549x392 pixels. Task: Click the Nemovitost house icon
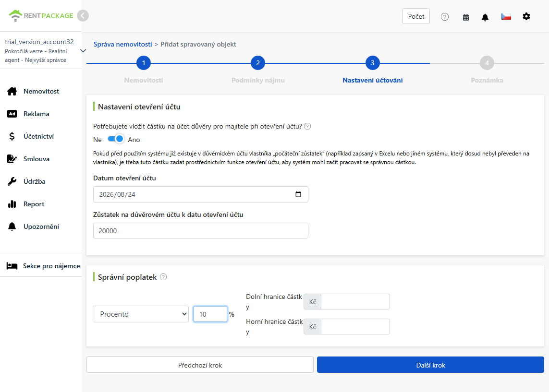click(12, 91)
